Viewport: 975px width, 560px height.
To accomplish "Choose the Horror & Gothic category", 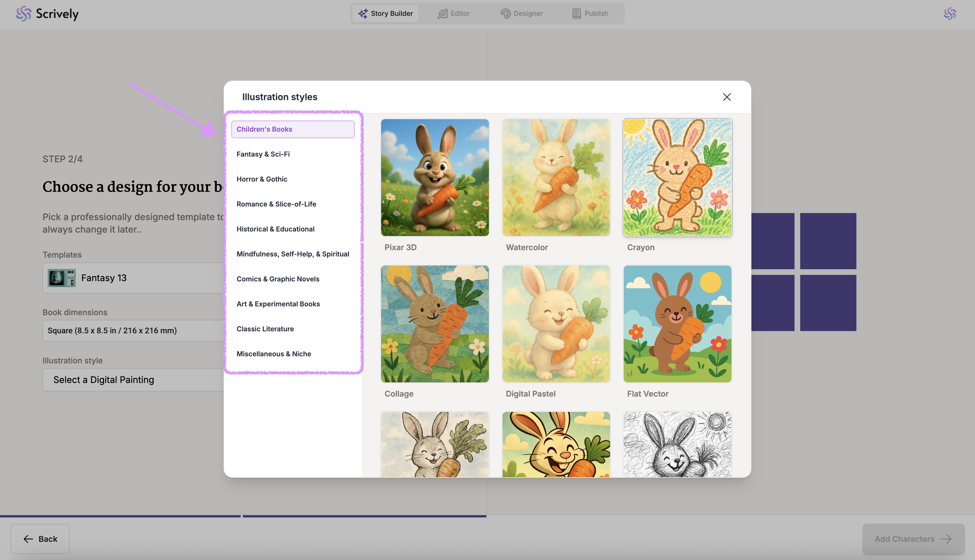I will click(262, 179).
